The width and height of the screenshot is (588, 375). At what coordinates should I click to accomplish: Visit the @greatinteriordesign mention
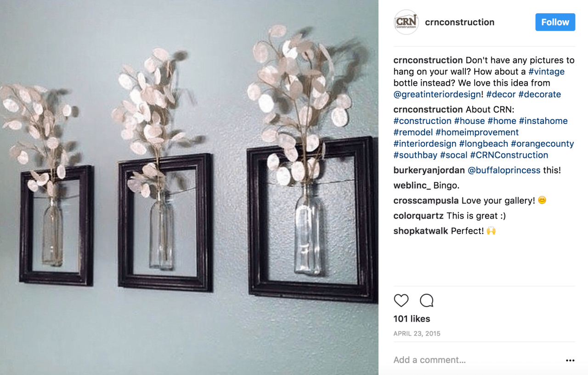click(437, 95)
